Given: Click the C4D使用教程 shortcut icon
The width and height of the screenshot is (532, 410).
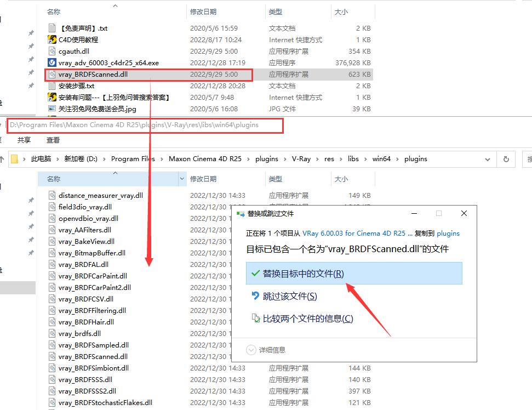Looking at the screenshot, I should pyautogui.click(x=52, y=39).
